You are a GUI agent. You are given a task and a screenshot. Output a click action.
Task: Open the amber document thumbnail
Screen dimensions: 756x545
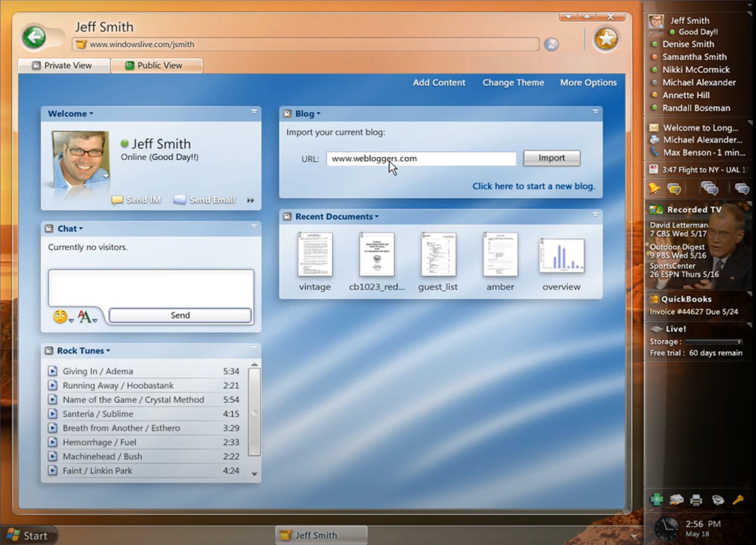500,254
